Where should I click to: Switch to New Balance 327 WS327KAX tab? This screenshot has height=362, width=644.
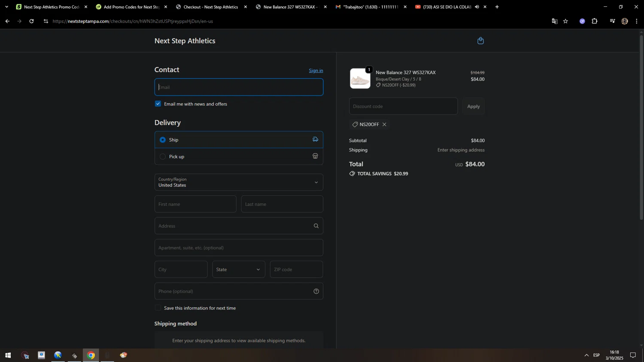(x=290, y=7)
